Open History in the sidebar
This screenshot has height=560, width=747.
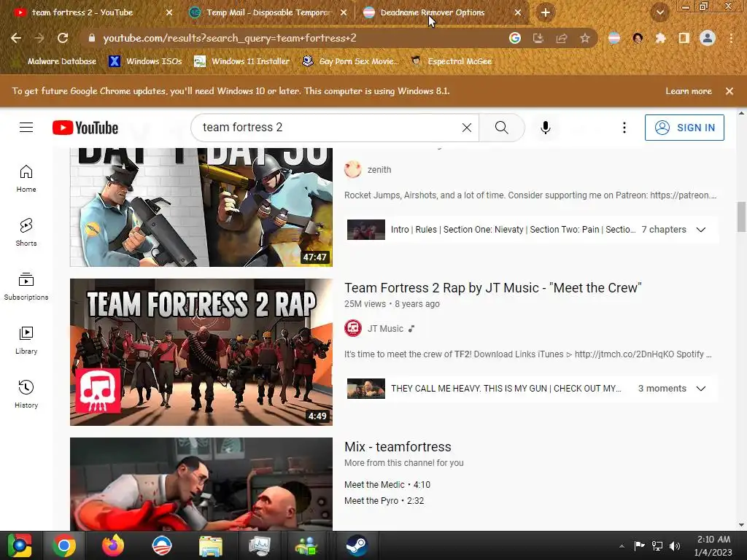(26, 394)
